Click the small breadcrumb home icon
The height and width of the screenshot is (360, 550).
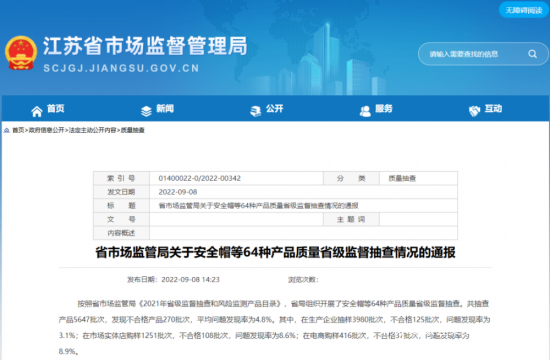click(x=7, y=130)
